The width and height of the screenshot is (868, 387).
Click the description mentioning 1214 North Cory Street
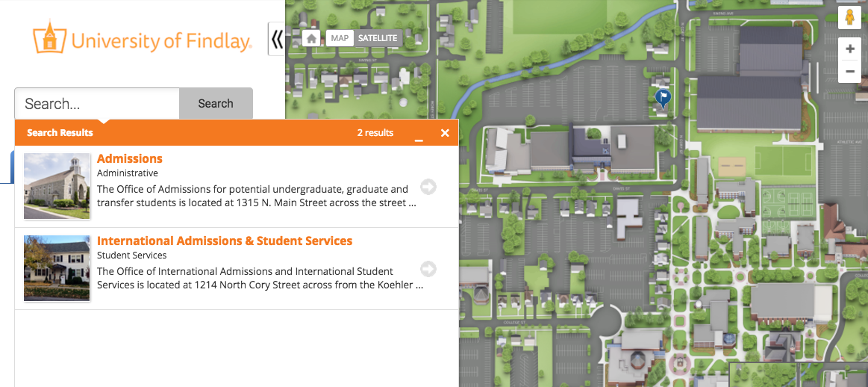tap(260, 279)
